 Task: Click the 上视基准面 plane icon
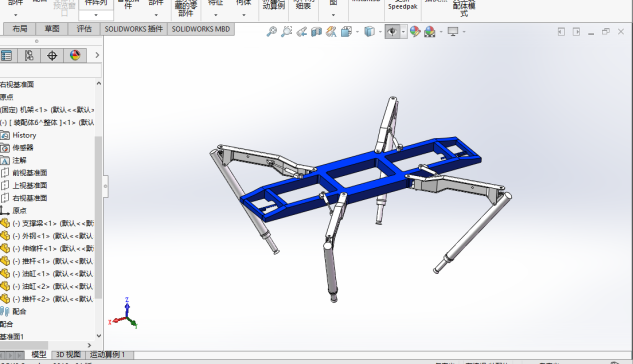click(x=5, y=185)
